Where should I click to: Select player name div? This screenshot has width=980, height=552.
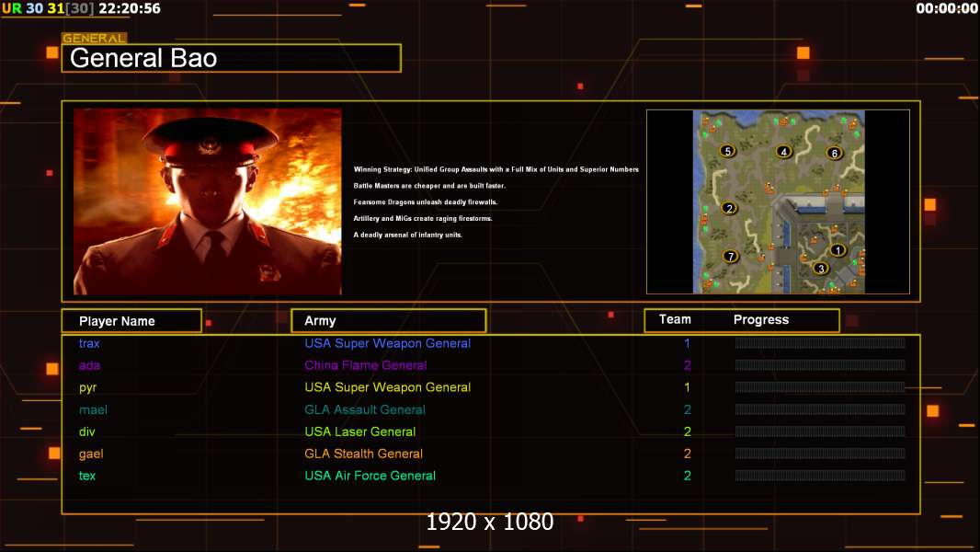86,431
